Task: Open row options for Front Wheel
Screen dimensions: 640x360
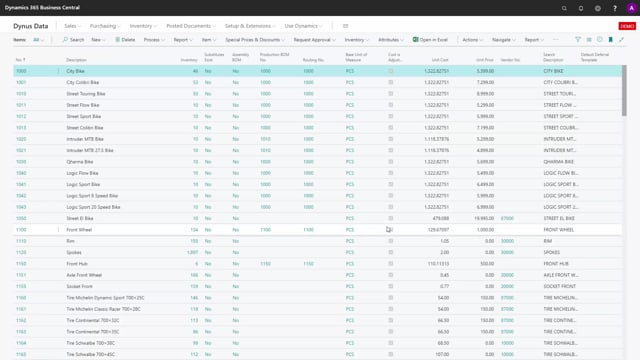Action: point(58,230)
